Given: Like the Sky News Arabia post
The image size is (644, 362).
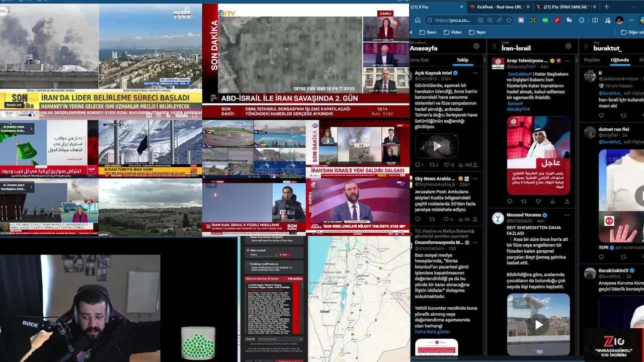Looking at the screenshot, I should tap(446, 219).
